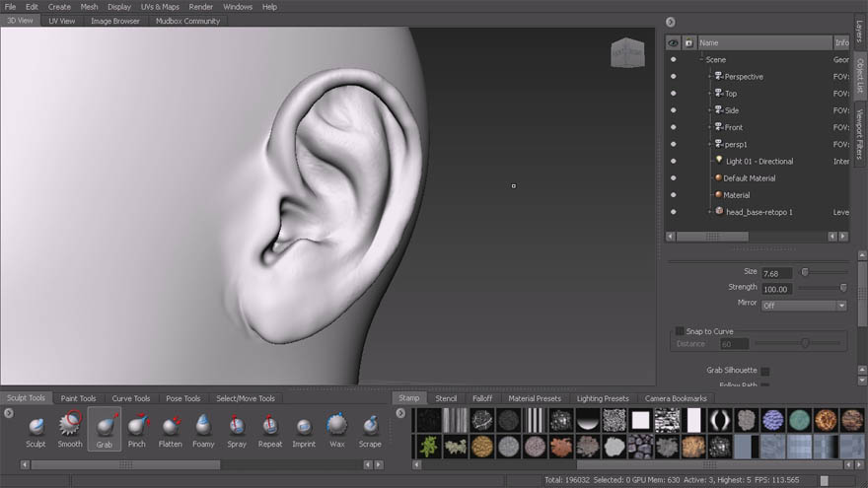Toggle visibility of the Perspective camera
The image size is (868, 488).
coord(673,76)
